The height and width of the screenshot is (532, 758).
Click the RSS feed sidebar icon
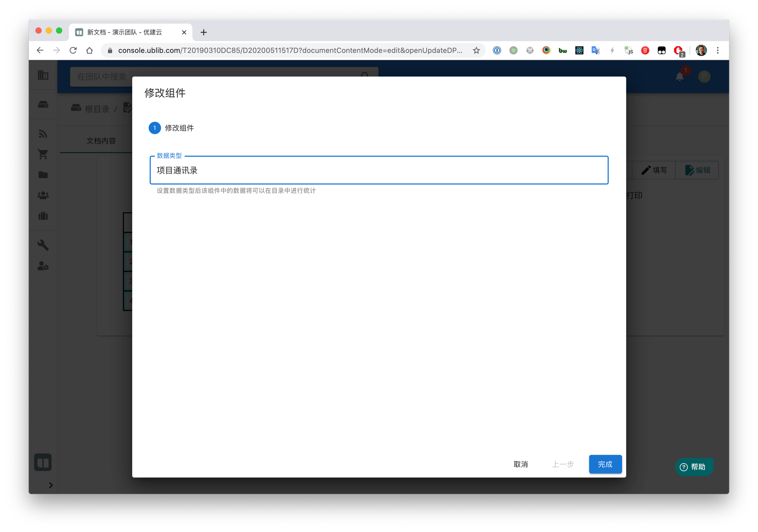pyautogui.click(x=43, y=134)
